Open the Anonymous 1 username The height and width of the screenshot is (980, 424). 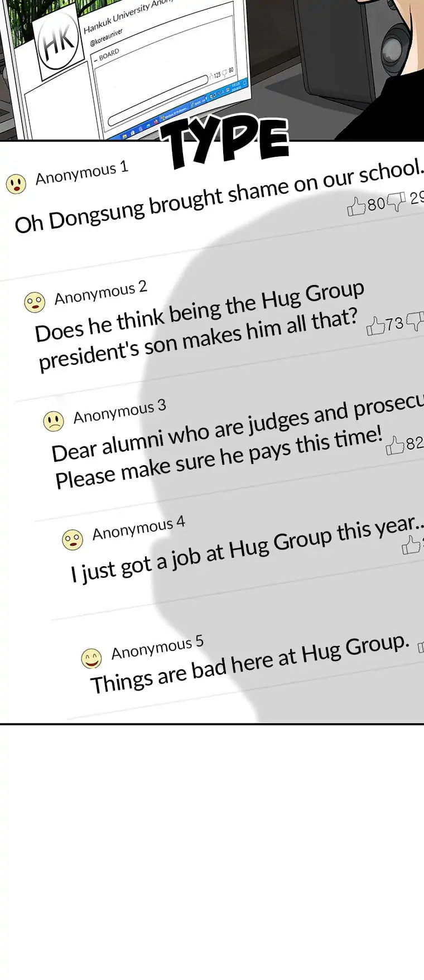pos(82,172)
